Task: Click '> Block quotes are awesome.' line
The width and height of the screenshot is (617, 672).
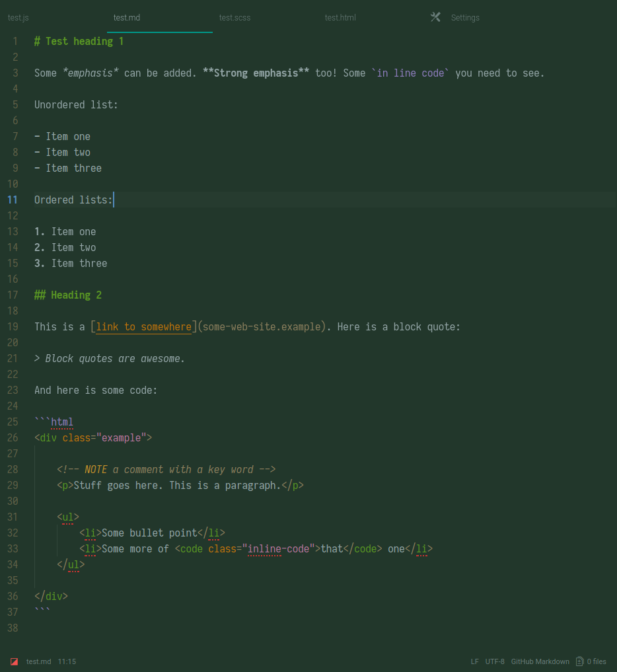Action: coord(109,358)
